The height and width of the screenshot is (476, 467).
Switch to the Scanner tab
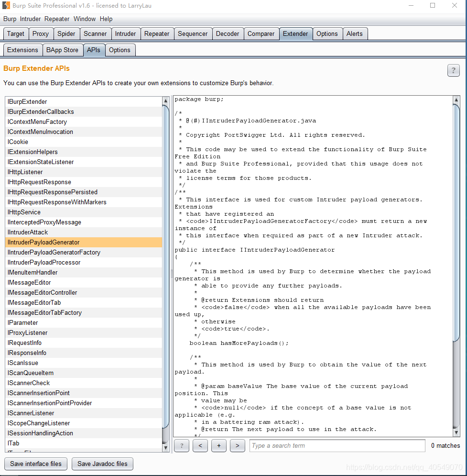[95, 33]
